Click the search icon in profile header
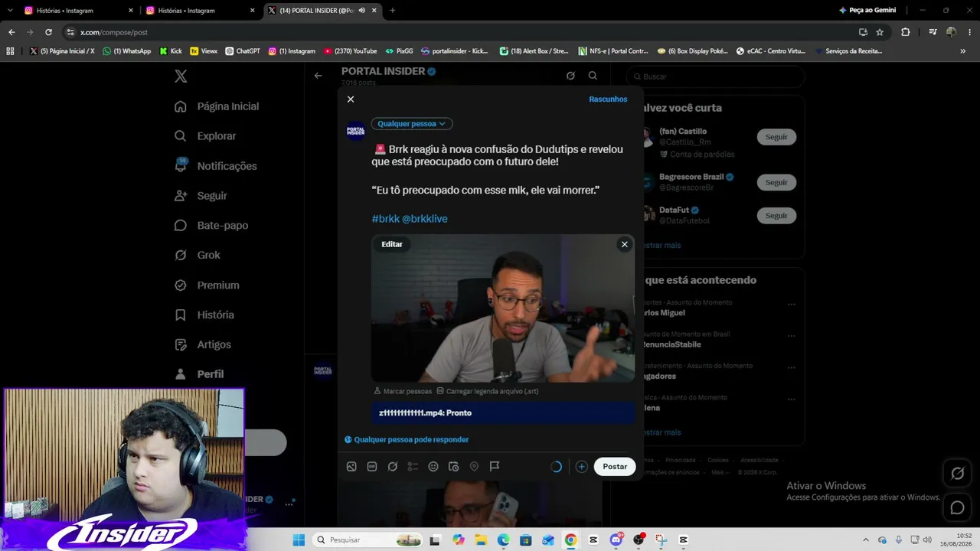 [x=593, y=76]
